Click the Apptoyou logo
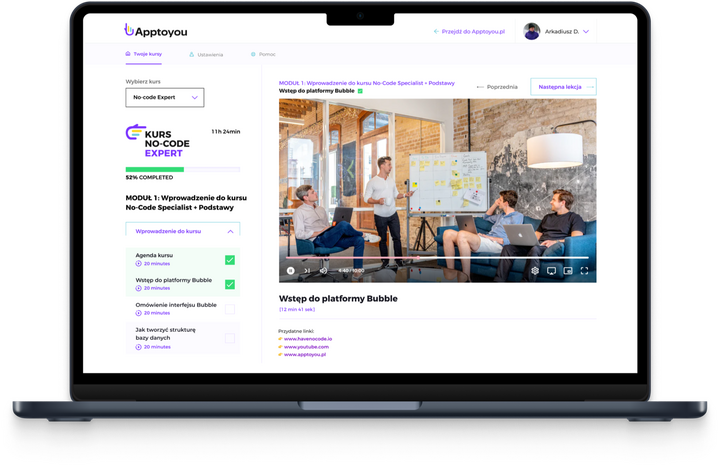Viewport: 720px width, 468px height. click(x=158, y=31)
